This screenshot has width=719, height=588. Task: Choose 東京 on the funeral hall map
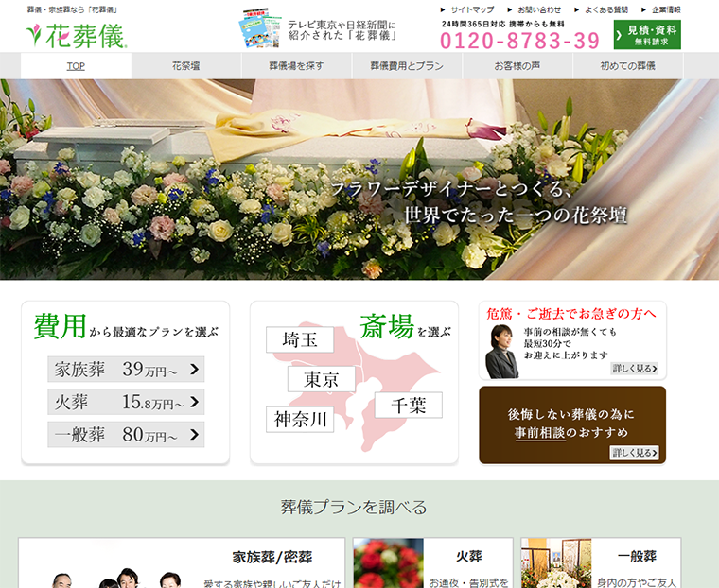pos(322,380)
